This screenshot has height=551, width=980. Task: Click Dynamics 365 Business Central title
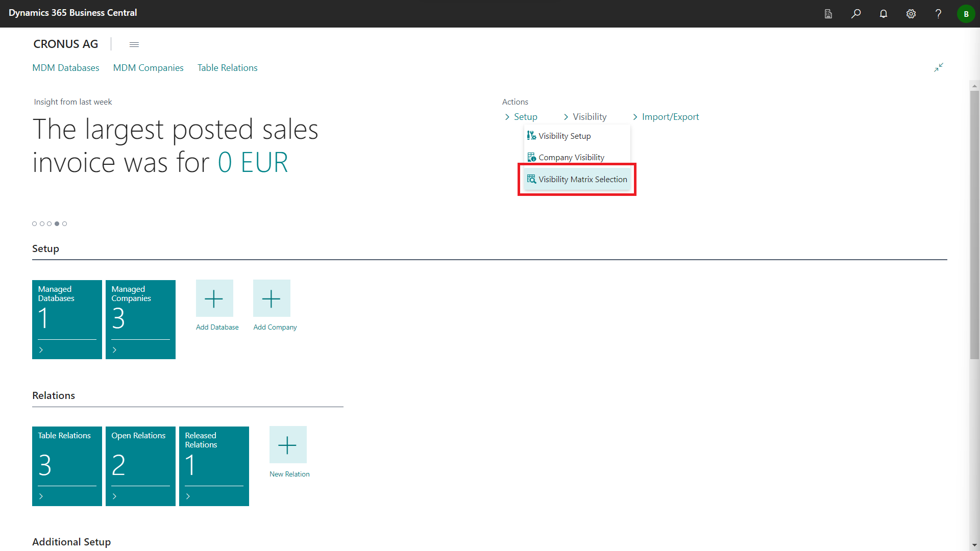(73, 13)
